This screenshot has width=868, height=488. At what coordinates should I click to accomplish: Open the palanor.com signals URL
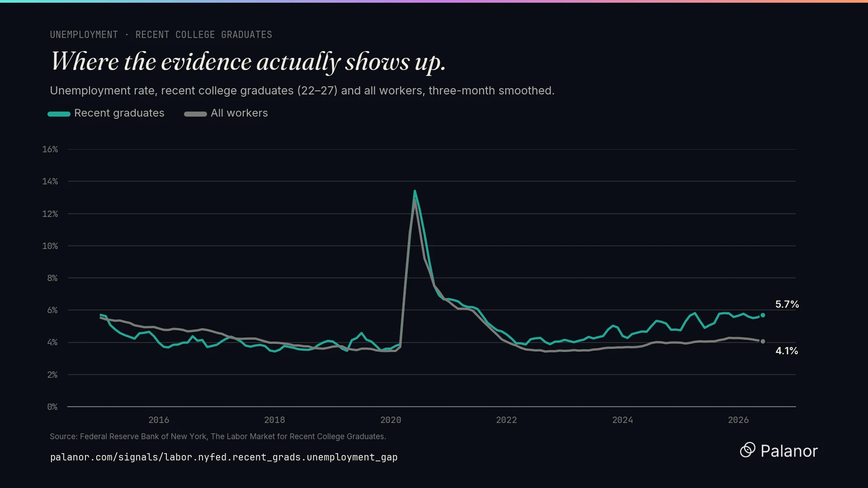tap(224, 457)
